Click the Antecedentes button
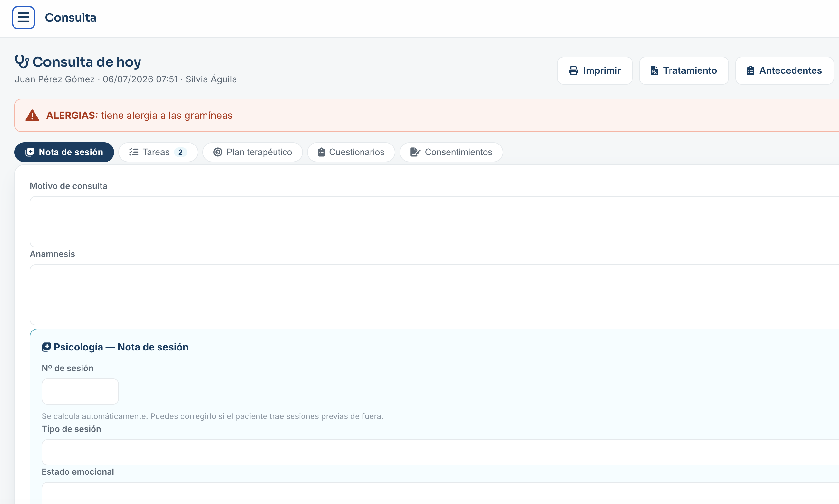This screenshot has width=839, height=504. [785, 70]
